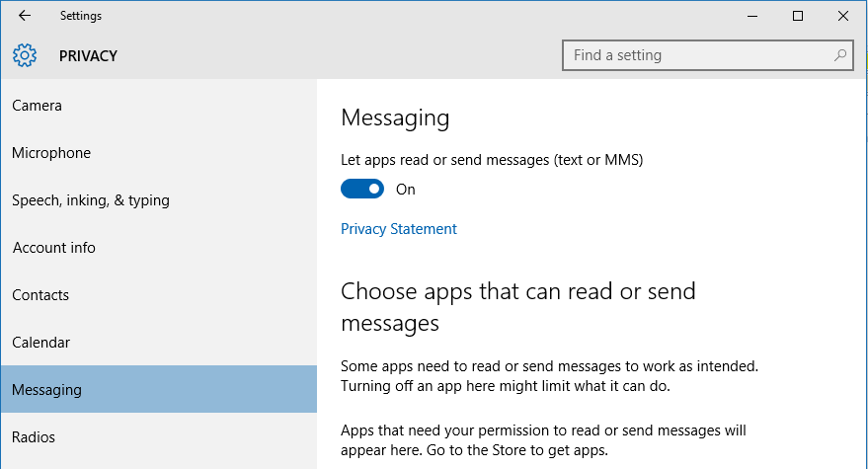Open the Camera privacy section
The image size is (868, 469).
(159, 106)
